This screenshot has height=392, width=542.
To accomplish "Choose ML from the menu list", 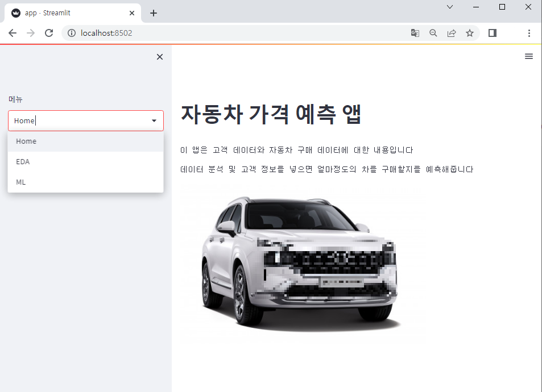I will [x=85, y=182].
